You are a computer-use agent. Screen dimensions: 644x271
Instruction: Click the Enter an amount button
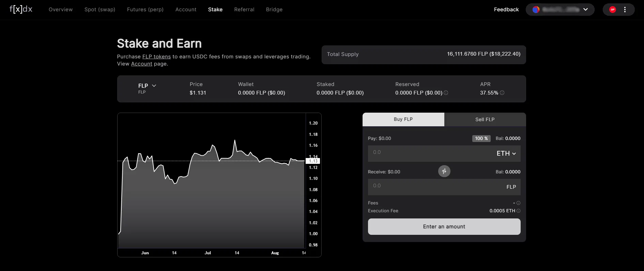pos(444,227)
